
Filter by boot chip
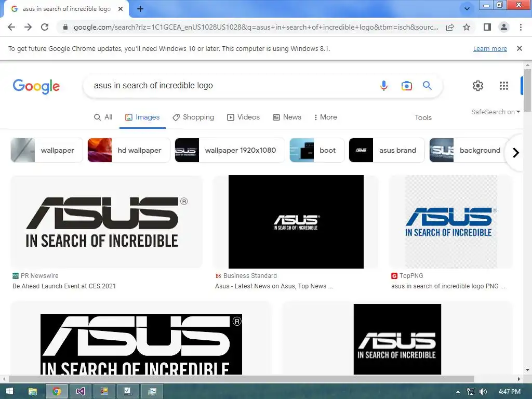pyautogui.click(x=317, y=150)
